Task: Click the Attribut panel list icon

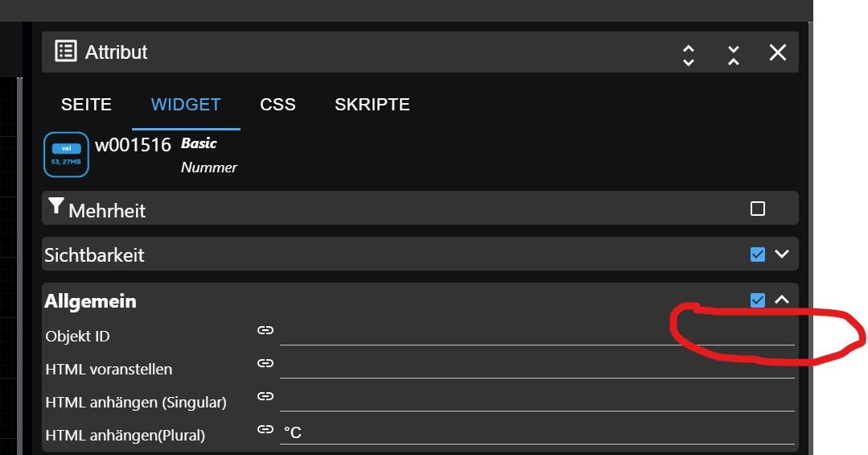Action: pos(66,52)
